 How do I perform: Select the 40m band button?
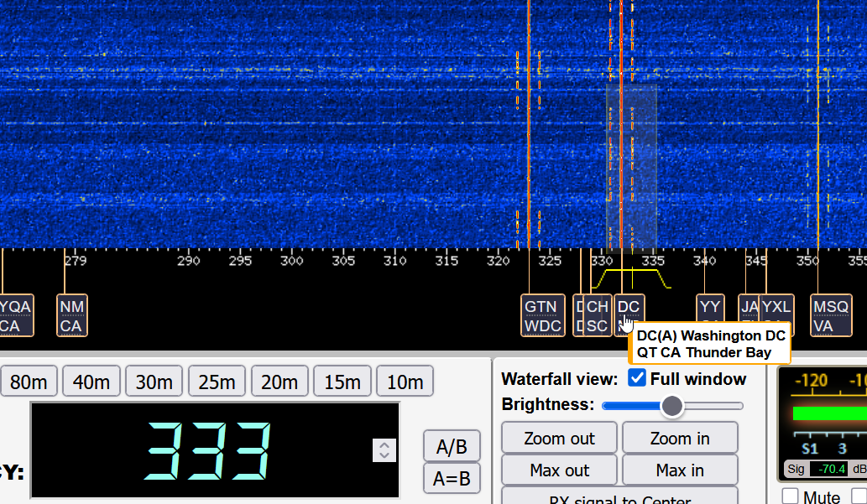coord(91,382)
